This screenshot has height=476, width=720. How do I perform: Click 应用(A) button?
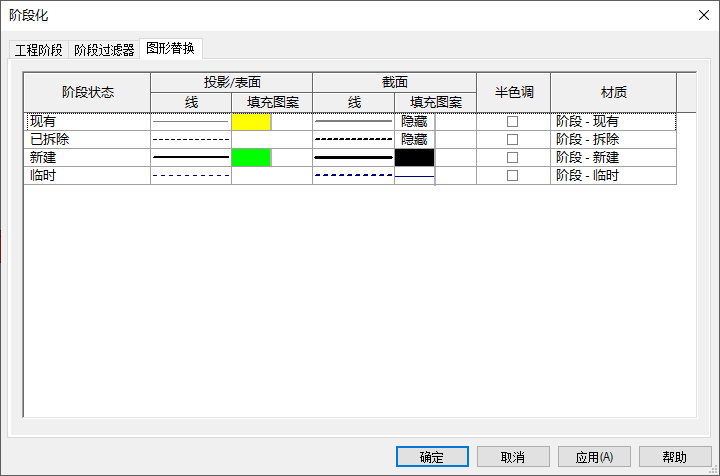[594, 457]
